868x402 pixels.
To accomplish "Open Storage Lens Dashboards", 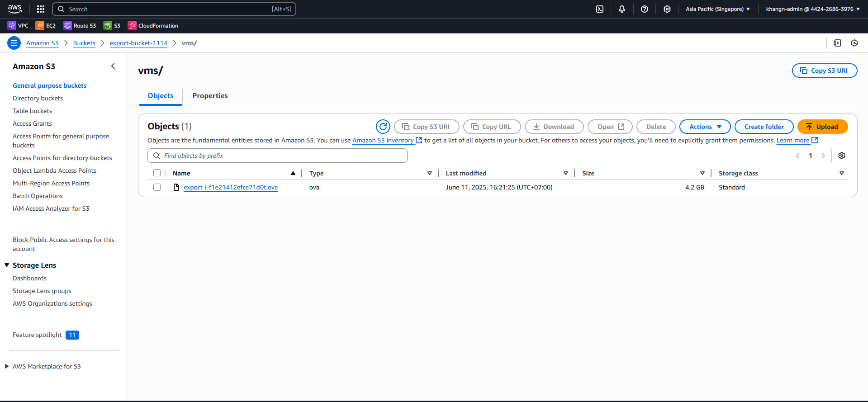I will tap(29, 278).
